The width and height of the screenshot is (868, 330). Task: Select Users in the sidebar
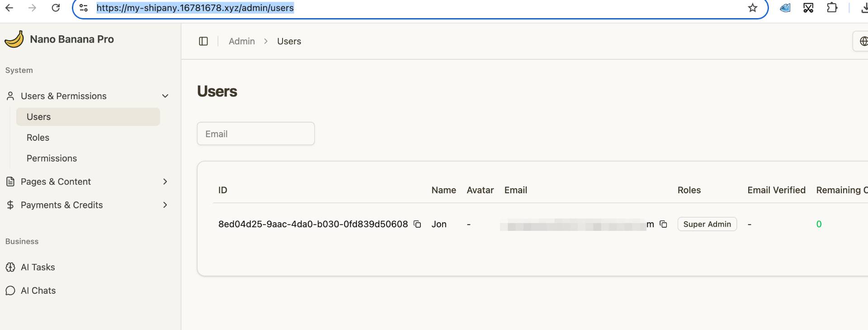(x=39, y=117)
